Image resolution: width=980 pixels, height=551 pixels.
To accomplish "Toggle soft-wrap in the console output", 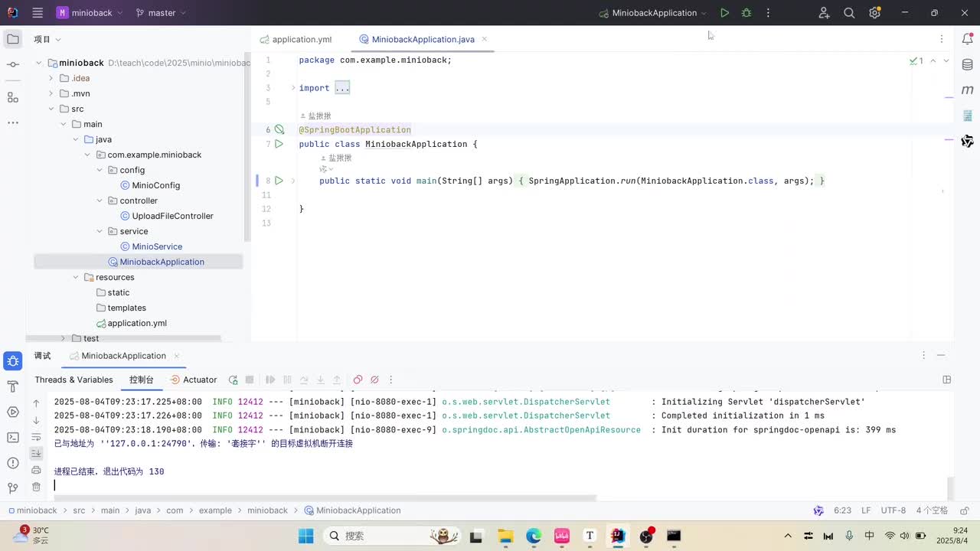I will tap(36, 437).
